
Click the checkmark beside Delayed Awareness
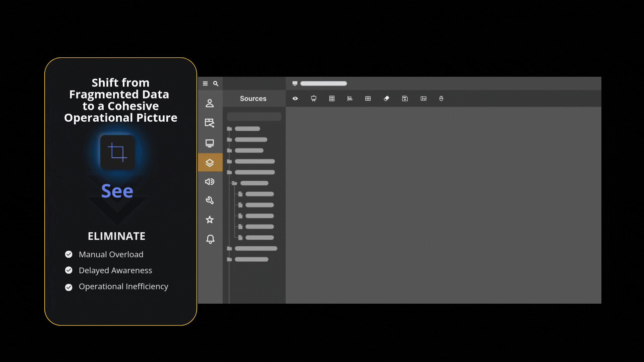(69, 270)
